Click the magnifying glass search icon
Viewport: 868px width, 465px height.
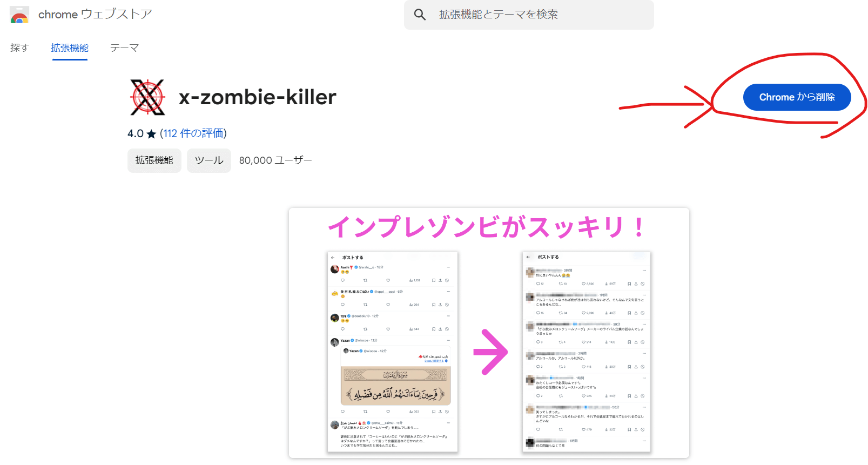point(420,15)
